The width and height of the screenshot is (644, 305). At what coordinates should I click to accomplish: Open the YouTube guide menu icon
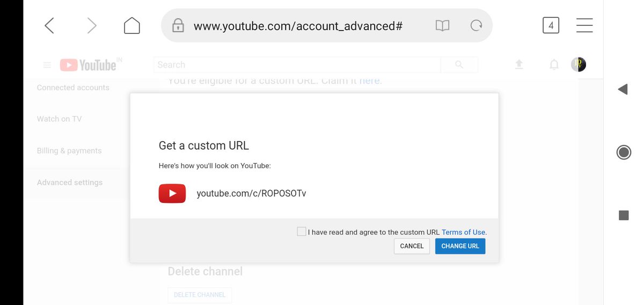tap(47, 65)
